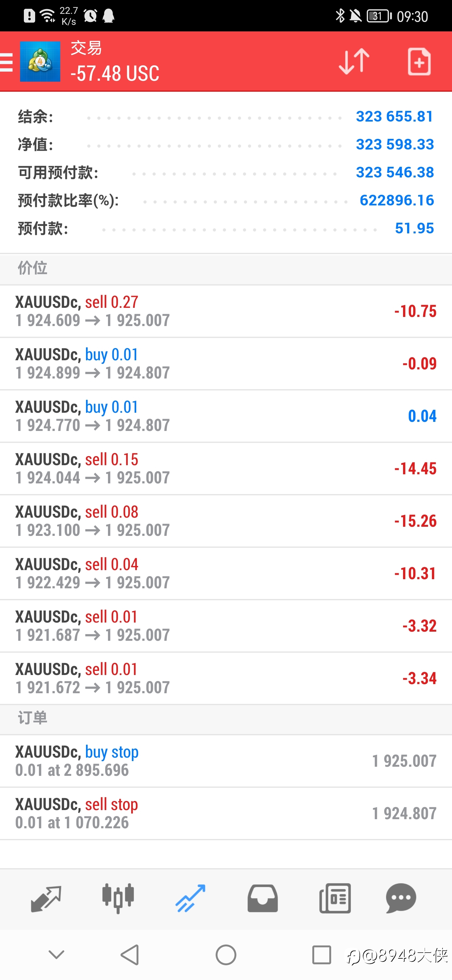Sort positions with the up-down arrows icon
Image resolution: width=452 pixels, height=980 pixels.
[x=354, y=61]
